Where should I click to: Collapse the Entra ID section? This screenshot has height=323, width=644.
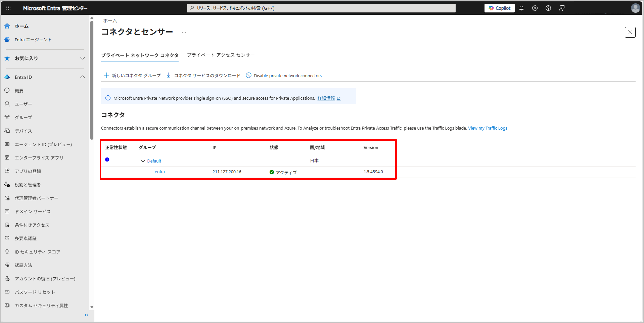(82, 77)
